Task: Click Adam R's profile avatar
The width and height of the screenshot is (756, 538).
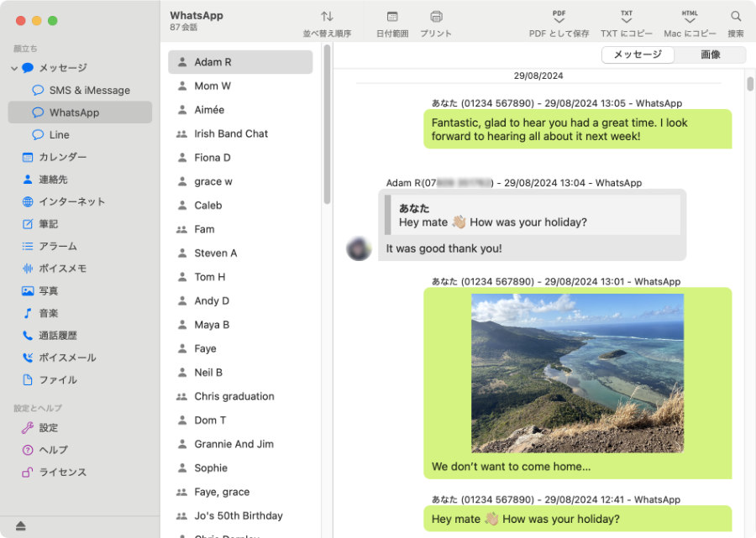Action: (x=359, y=248)
